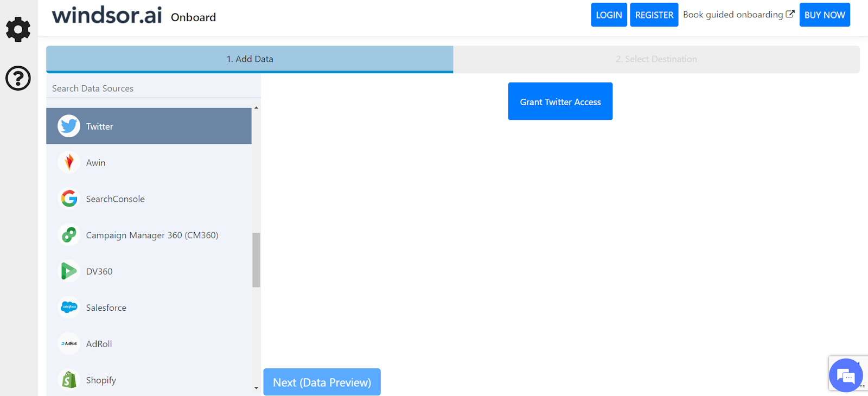This screenshot has width=868, height=396.
Task: Click the Twitter bird icon
Action: click(69, 126)
